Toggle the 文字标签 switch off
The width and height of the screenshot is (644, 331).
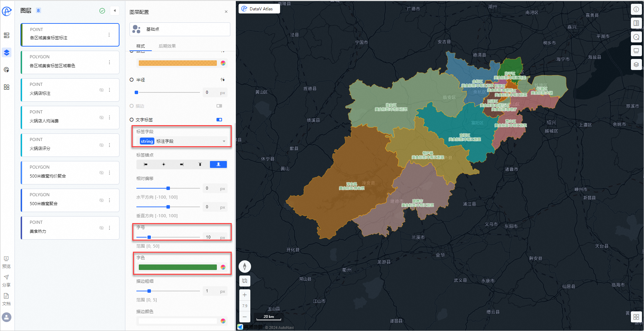pyautogui.click(x=219, y=120)
